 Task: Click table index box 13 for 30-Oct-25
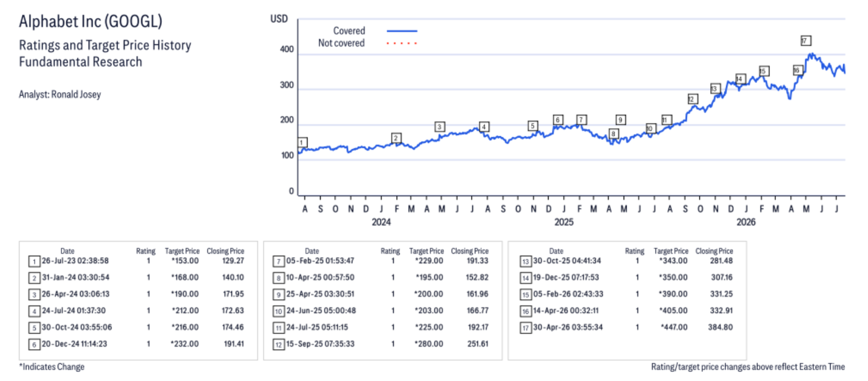click(x=526, y=262)
